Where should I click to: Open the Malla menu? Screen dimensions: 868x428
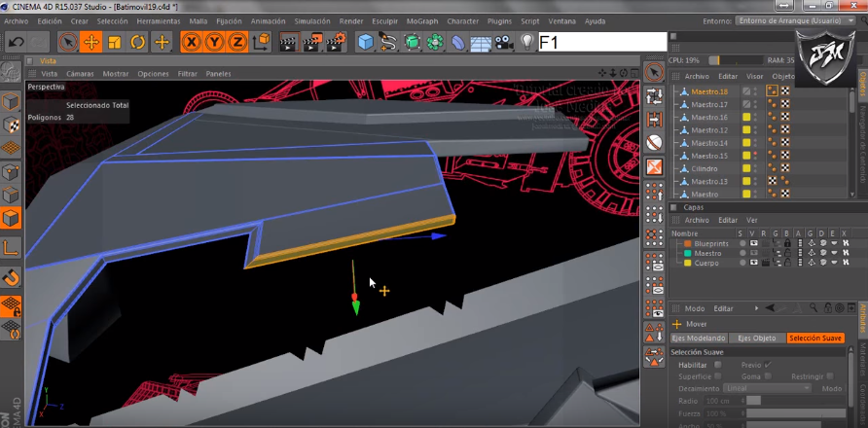(199, 21)
